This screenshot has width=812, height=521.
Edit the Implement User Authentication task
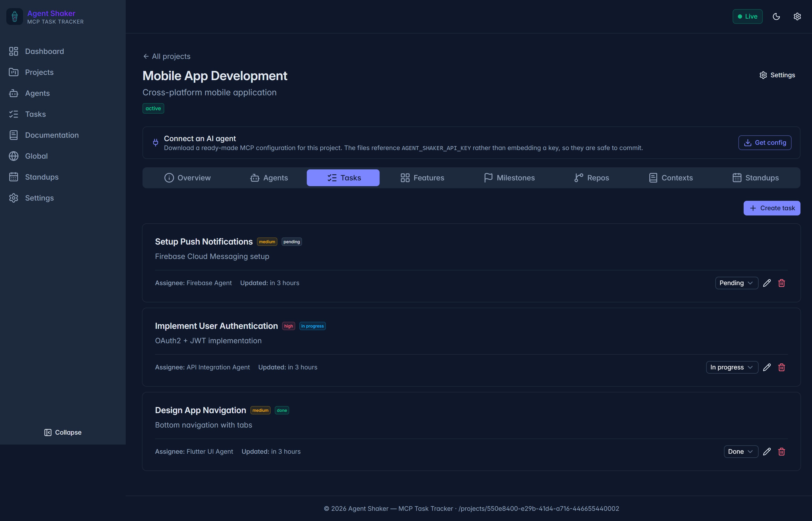[767, 367]
